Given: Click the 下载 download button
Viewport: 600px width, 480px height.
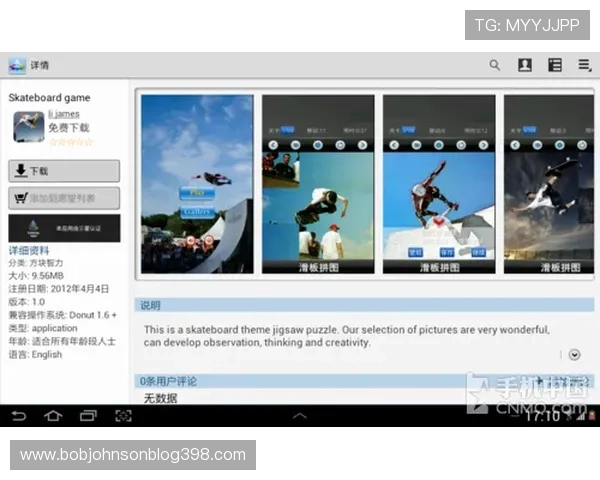Looking at the screenshot, I should point(64,171).
